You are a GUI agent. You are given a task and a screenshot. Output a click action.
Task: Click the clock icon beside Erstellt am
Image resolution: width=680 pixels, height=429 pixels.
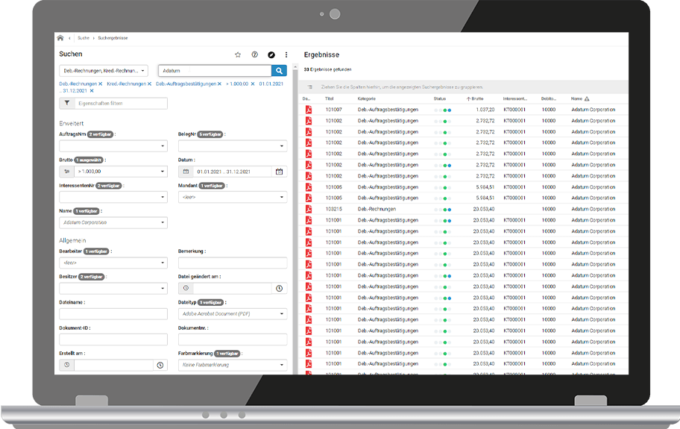pos(160,366)
